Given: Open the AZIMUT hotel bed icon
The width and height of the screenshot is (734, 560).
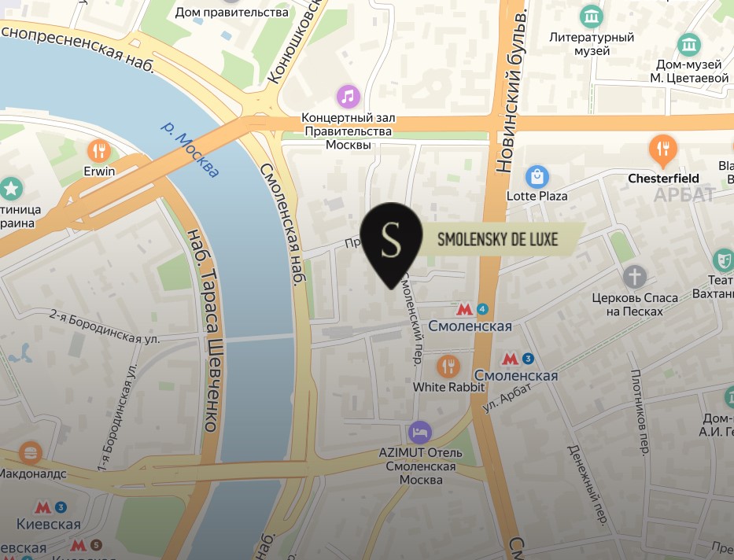Looking at the screenshot, I should (x=420, y=432).
